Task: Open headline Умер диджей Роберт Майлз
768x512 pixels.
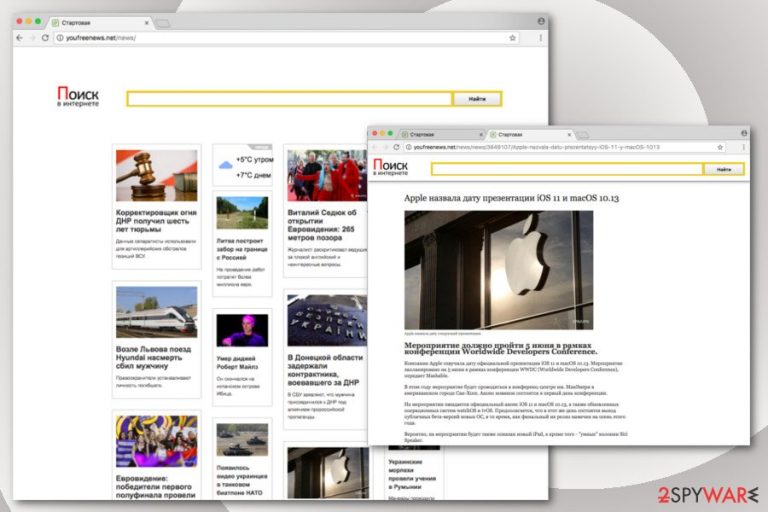Action: pos(238,363)
